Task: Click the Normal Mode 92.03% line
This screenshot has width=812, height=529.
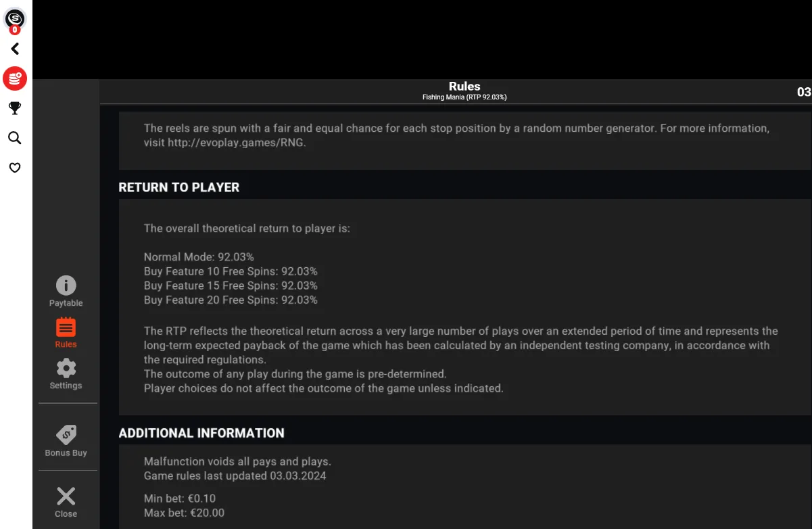Action: pyautogui.click(x=199, y=257)
